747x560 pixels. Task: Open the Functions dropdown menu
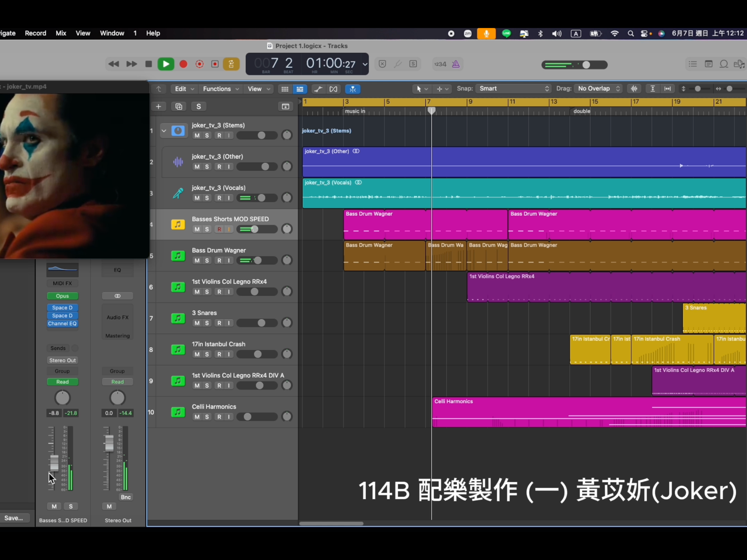(221, 89)
